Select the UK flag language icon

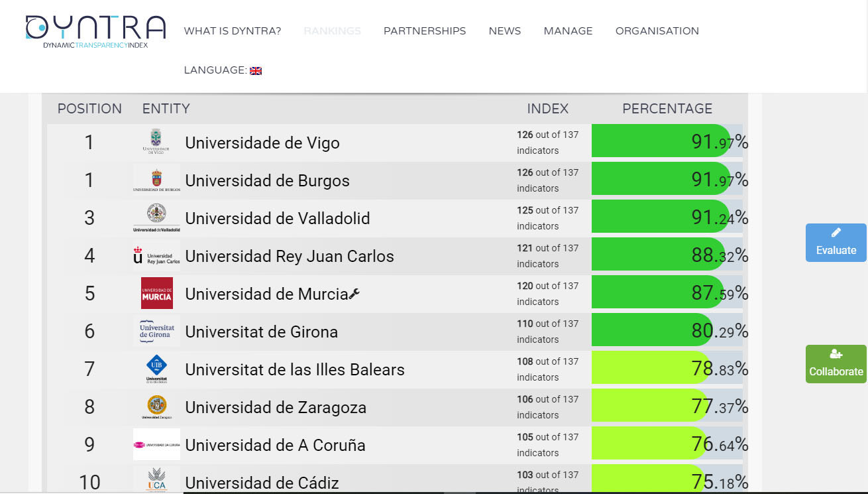click(256, 70)
